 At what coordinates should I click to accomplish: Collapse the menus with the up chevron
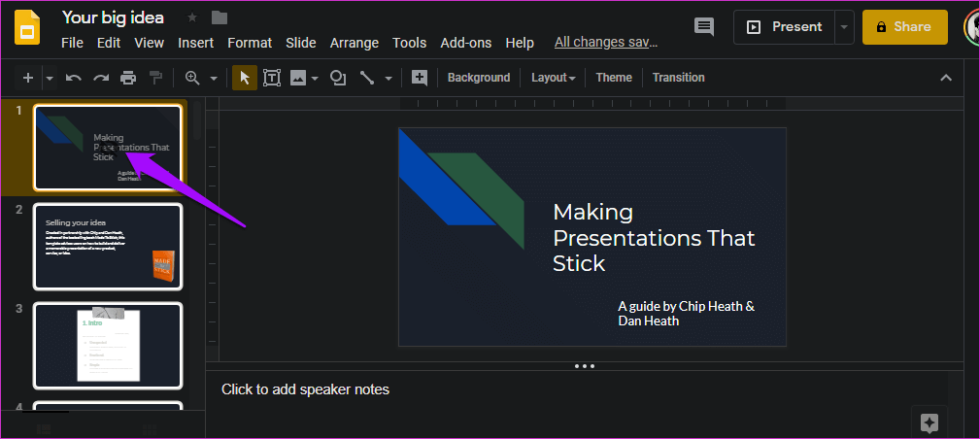(946, 78)
